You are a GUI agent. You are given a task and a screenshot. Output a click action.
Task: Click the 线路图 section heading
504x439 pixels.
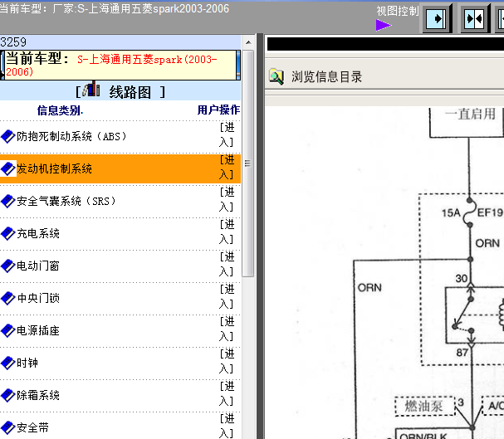(x=130, y=92)
